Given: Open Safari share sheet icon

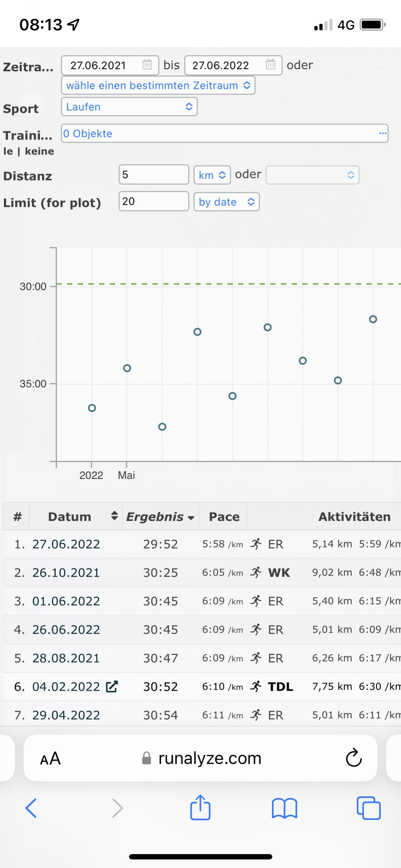Looking at the screenshot, I should coord(200,808).
